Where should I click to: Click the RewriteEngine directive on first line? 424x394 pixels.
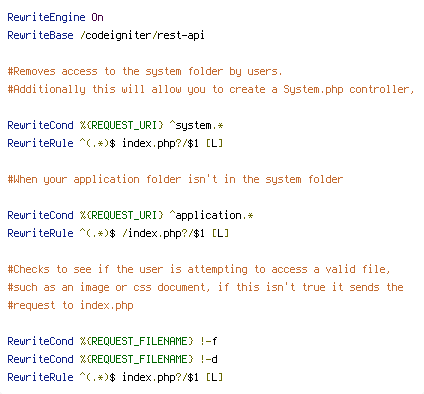46,17
